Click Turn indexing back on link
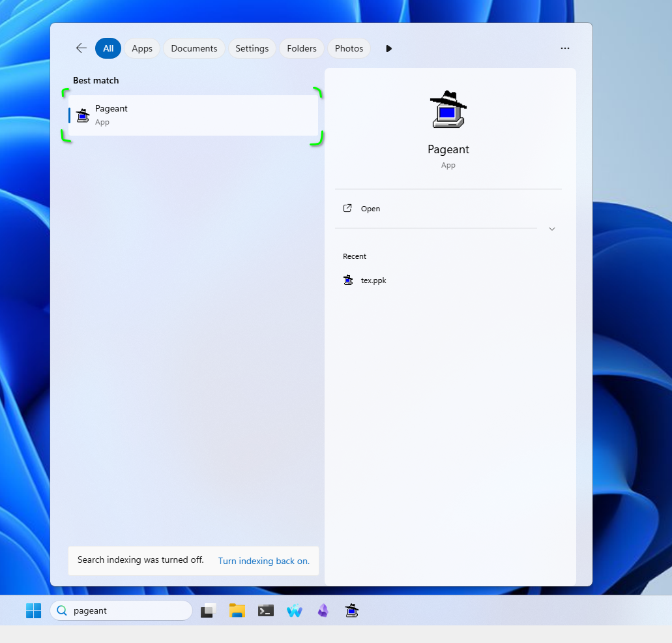The height and width of the screenshot is (643, 672). (263, 561)
